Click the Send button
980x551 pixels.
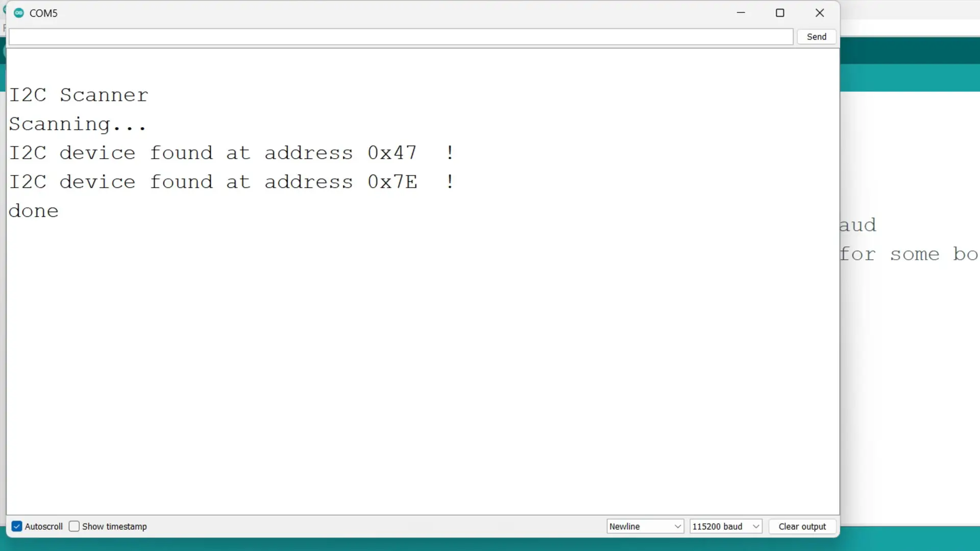click(x=817, y=37)
